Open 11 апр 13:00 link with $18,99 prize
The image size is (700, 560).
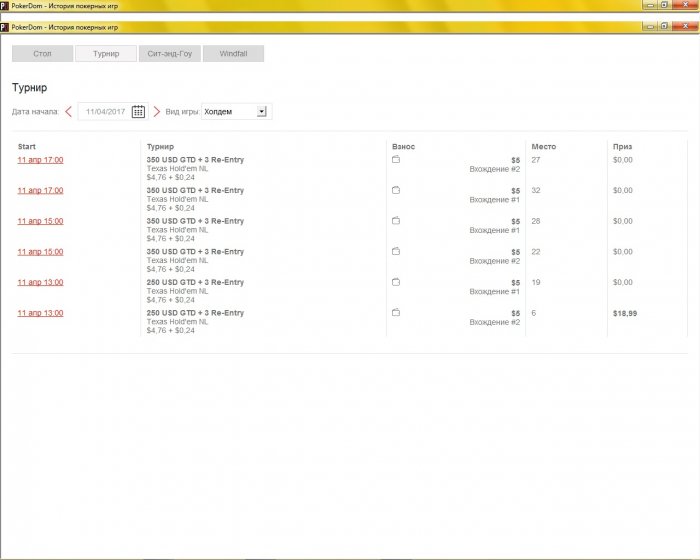[40, 313]
